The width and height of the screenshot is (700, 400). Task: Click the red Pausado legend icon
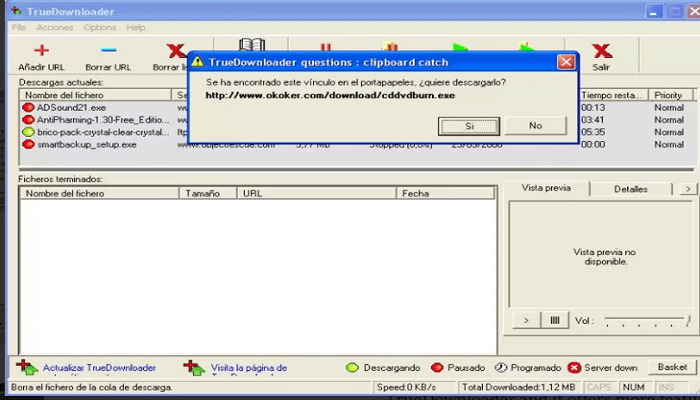point(437,368)
